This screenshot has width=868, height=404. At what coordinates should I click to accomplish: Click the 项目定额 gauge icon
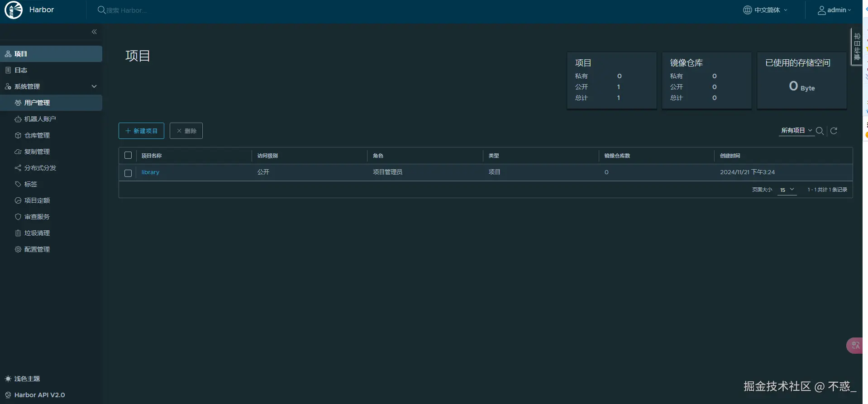point(18,200)
